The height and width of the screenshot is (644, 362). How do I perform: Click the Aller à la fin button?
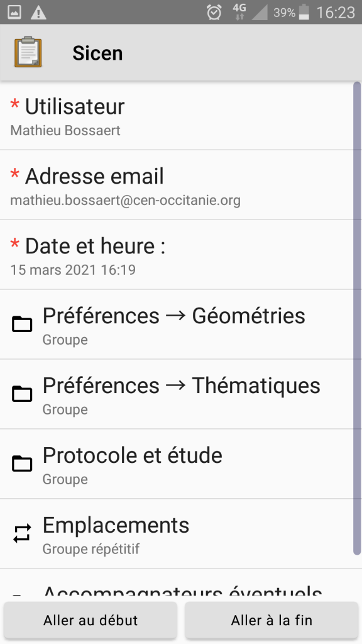[271, 620]
